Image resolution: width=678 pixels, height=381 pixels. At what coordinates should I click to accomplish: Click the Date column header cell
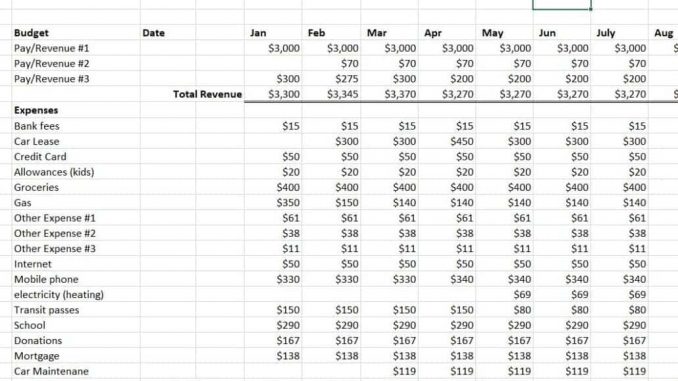click(168, 33)
